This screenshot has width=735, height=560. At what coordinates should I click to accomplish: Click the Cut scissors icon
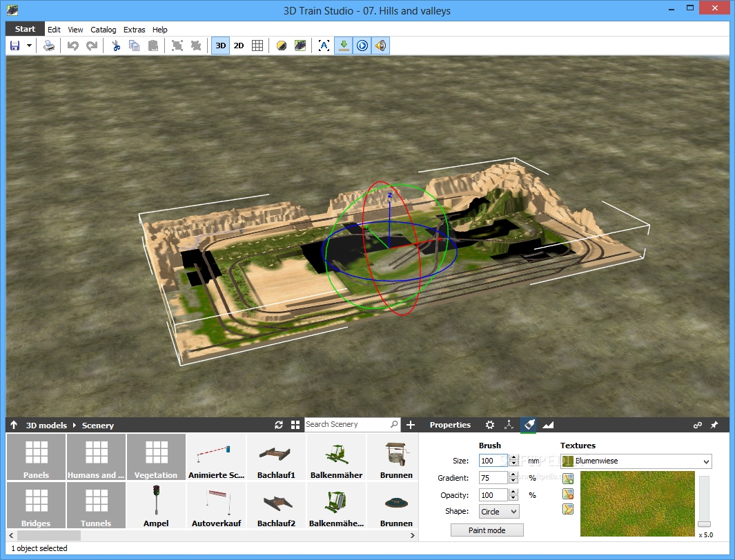coord(116,46)
